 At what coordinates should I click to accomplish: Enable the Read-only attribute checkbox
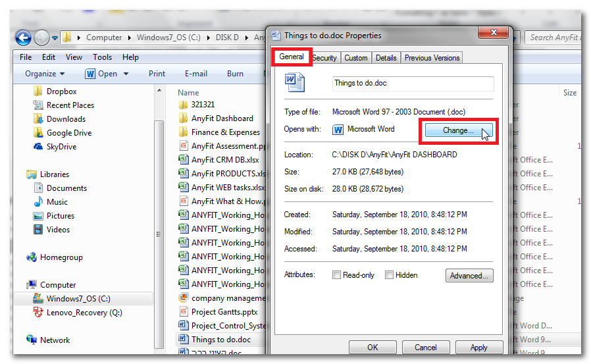[336, 275]
